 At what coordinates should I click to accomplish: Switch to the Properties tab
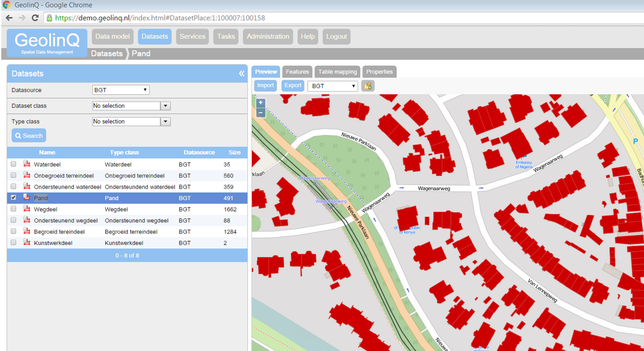tap(380, 72)
